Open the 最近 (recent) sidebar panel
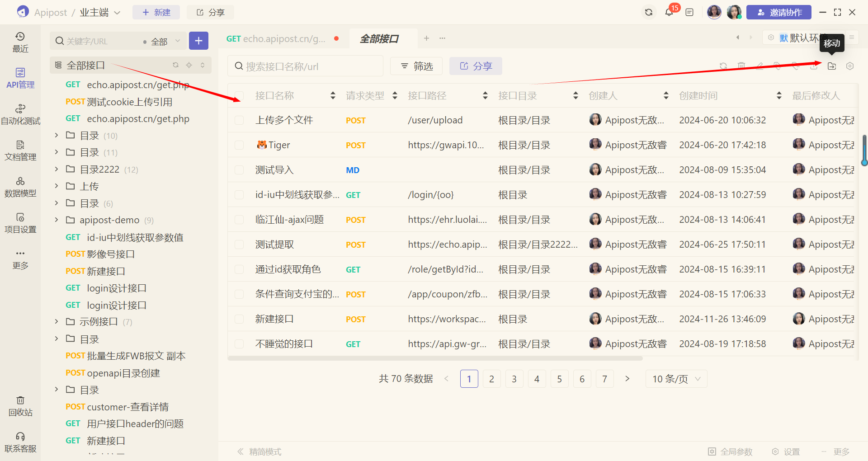868x461 pixels. 20,42
